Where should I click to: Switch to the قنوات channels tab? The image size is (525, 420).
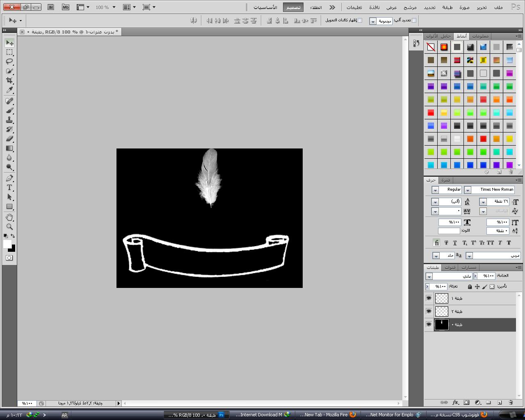point(450,267)
